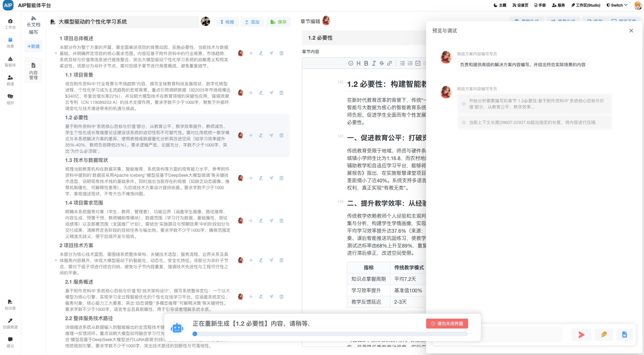The height and width of the screenshot is (355, 644).
Task: Click the progress bar handle
Action: [195, 334]
